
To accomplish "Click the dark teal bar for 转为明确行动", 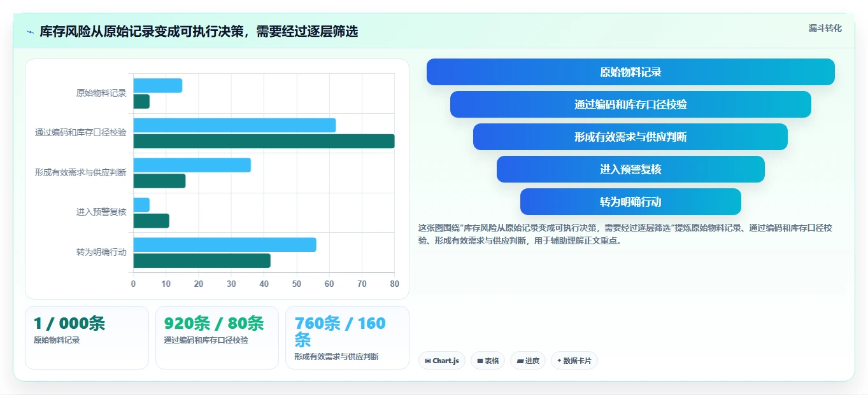I will coord(202,261).
